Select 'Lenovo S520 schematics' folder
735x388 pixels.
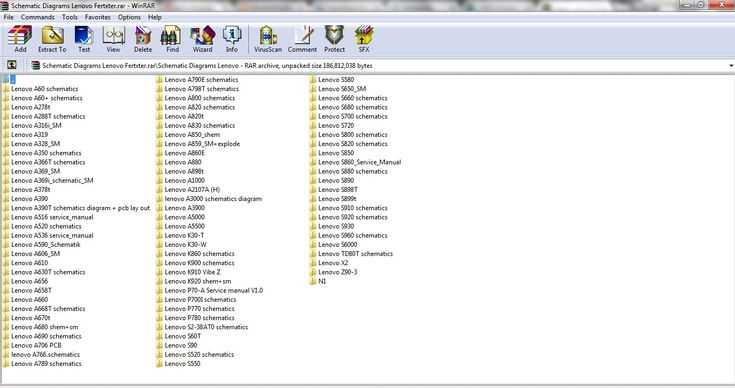[195, 354]
